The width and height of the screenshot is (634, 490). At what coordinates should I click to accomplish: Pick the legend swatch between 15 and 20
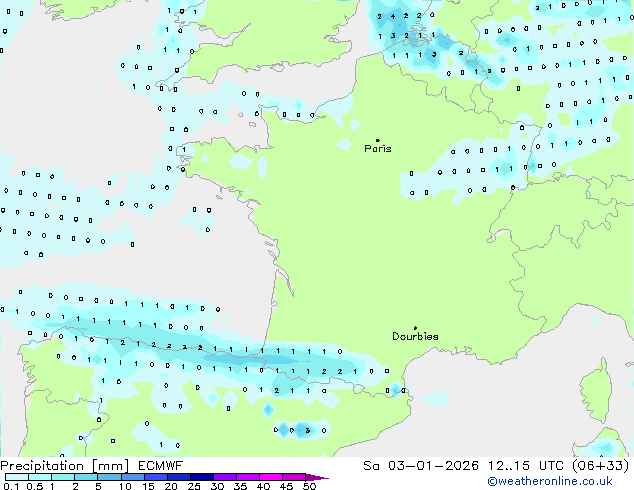click(155, 477)
